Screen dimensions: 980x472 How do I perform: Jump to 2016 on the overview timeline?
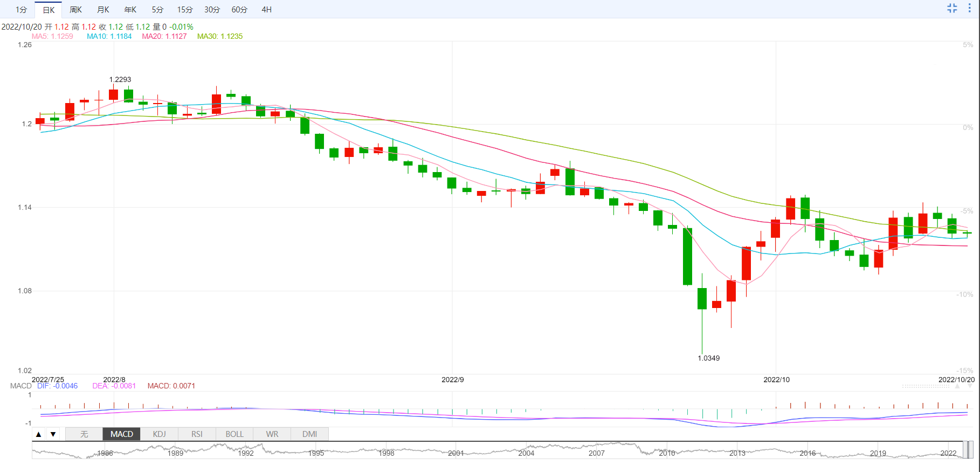[808, 453]
